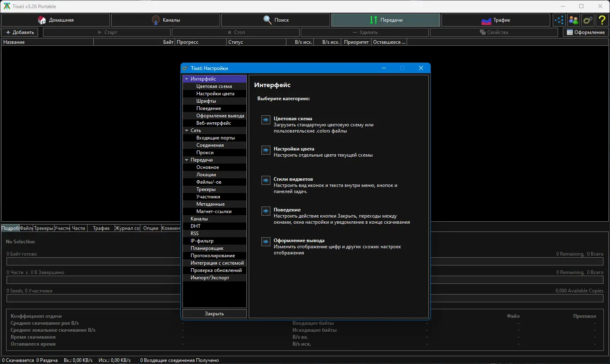Collapse the Интерфейс tree section
The image size is (610, 364).
pyautogui.click(x=187, y=79)
